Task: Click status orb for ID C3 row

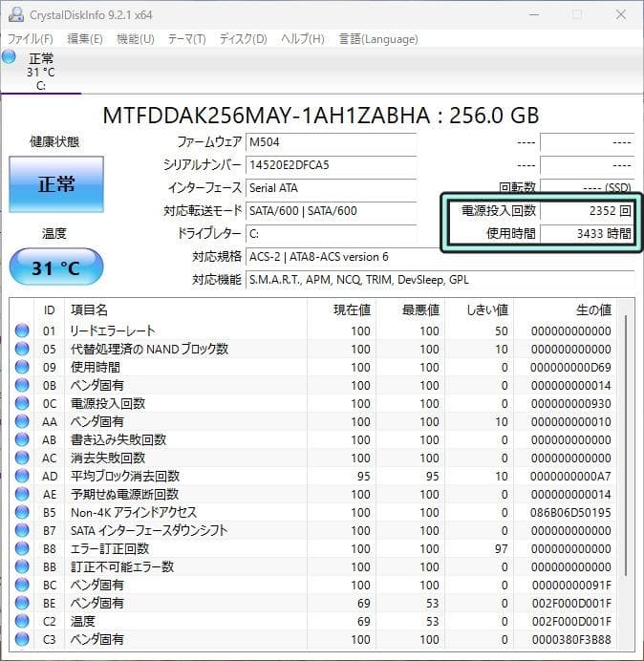Action: [22, 639]
